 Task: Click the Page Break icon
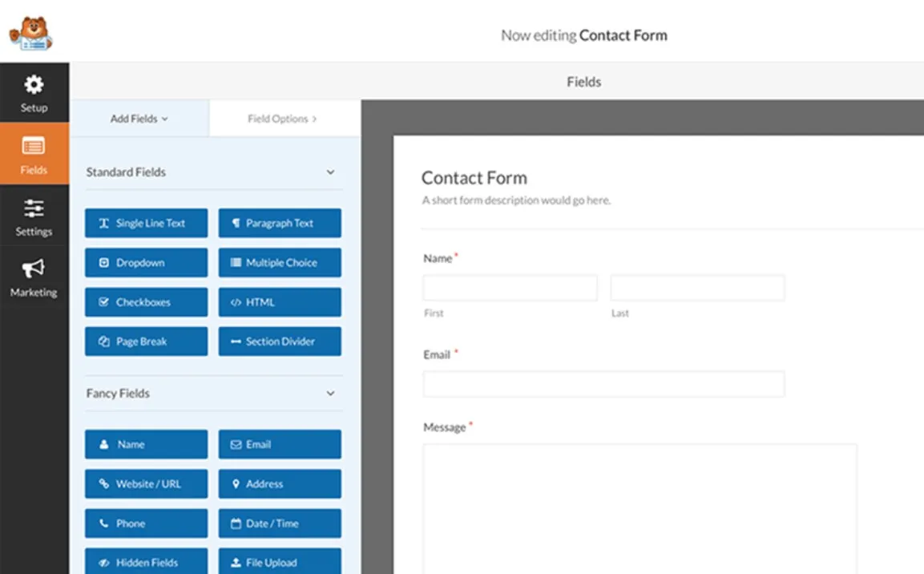103,342
